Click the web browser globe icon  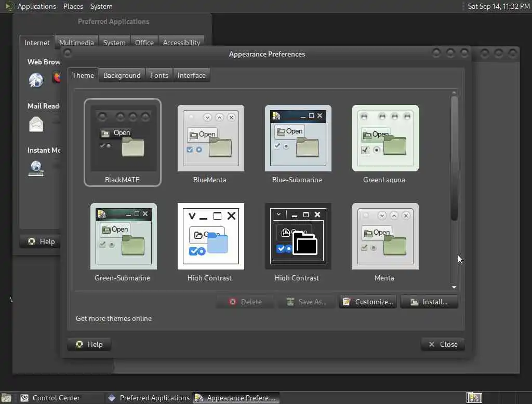36,80
